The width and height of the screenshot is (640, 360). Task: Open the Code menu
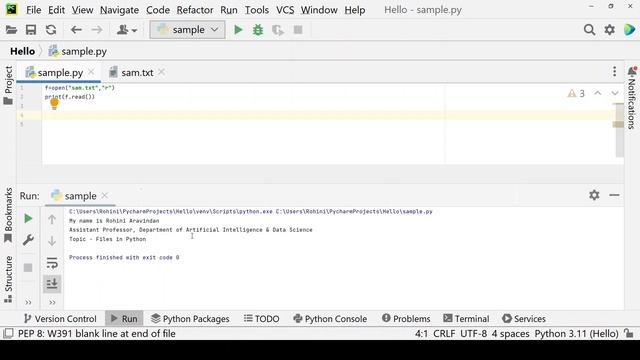(x=158, y=10)
